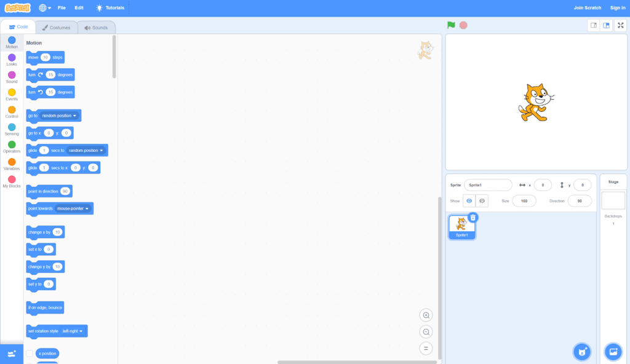
Task: Click x value in go to x y block
Action: 49,133
